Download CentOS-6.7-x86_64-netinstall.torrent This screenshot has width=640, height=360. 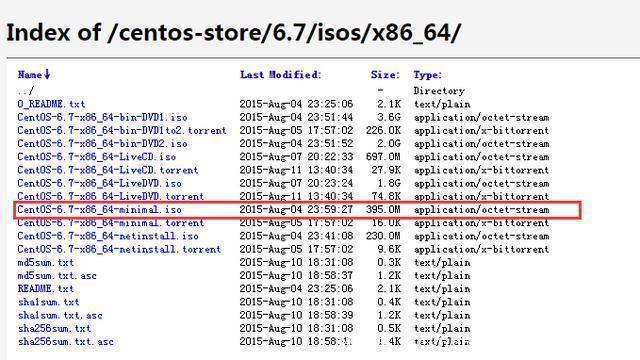(119, 249)
